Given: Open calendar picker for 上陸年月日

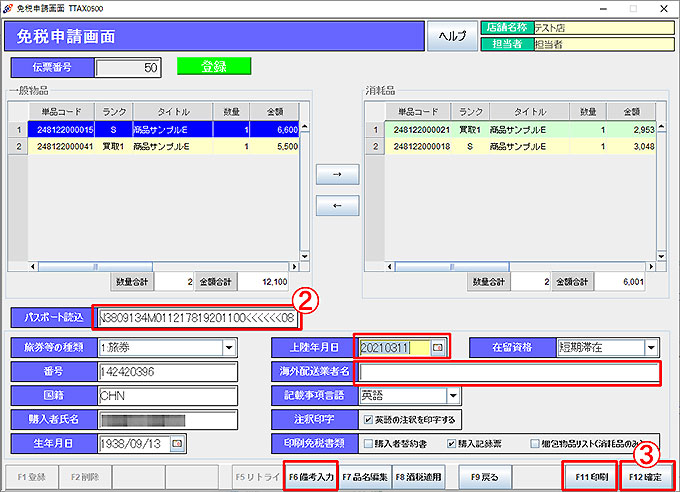Looking at the screenshot, I should tap(437, 348).
